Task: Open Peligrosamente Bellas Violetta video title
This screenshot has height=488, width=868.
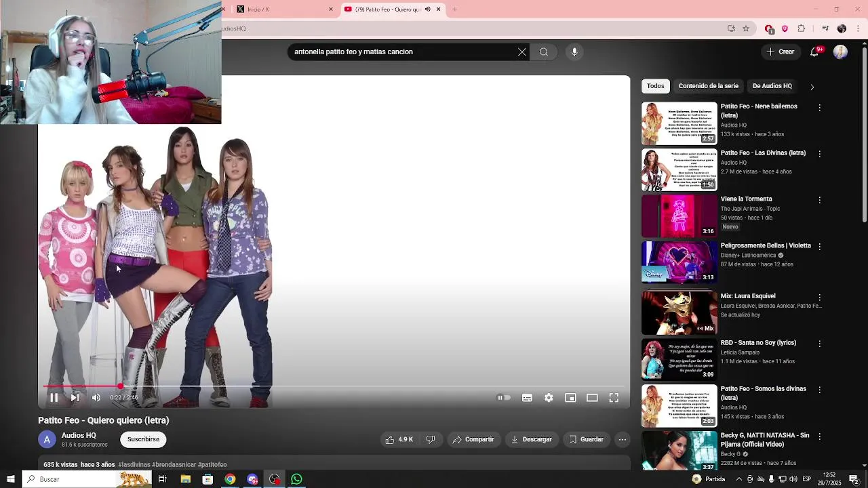Action: tap(766, 245)
